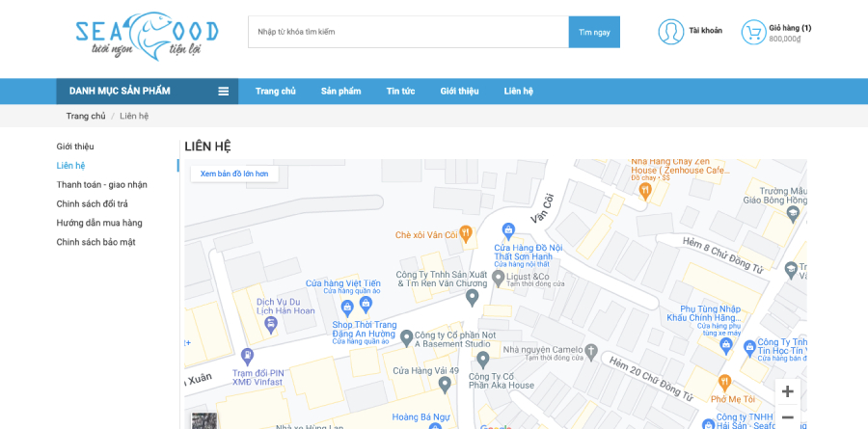This screenshot has width=868, height=429.
Task: Focus the keyword search input field
Action: click(408, 32)
